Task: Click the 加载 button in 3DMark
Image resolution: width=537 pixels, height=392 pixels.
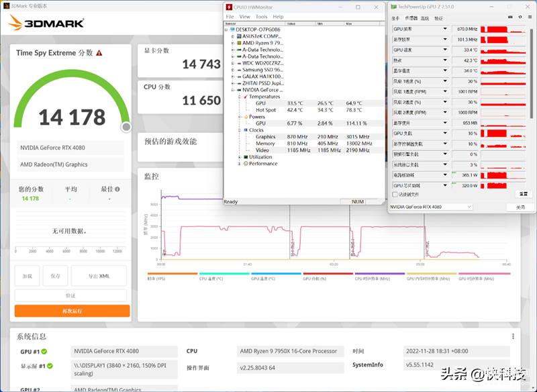Action: click(x=27, y=276)
